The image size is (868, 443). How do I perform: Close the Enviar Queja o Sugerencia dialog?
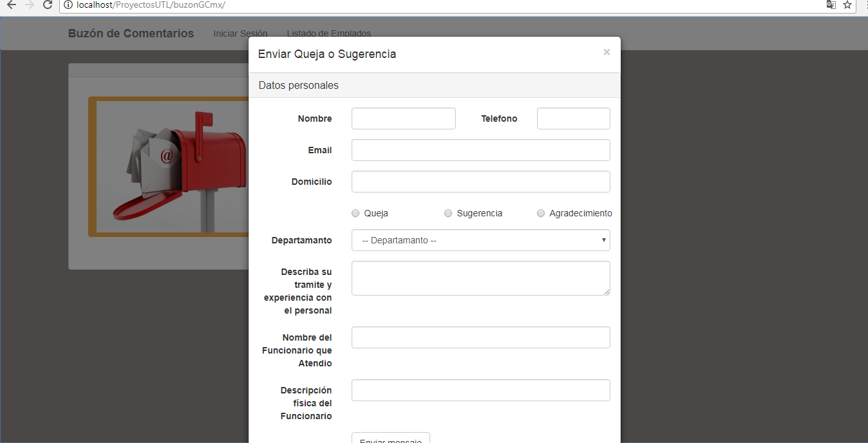[x=607, y=52]
